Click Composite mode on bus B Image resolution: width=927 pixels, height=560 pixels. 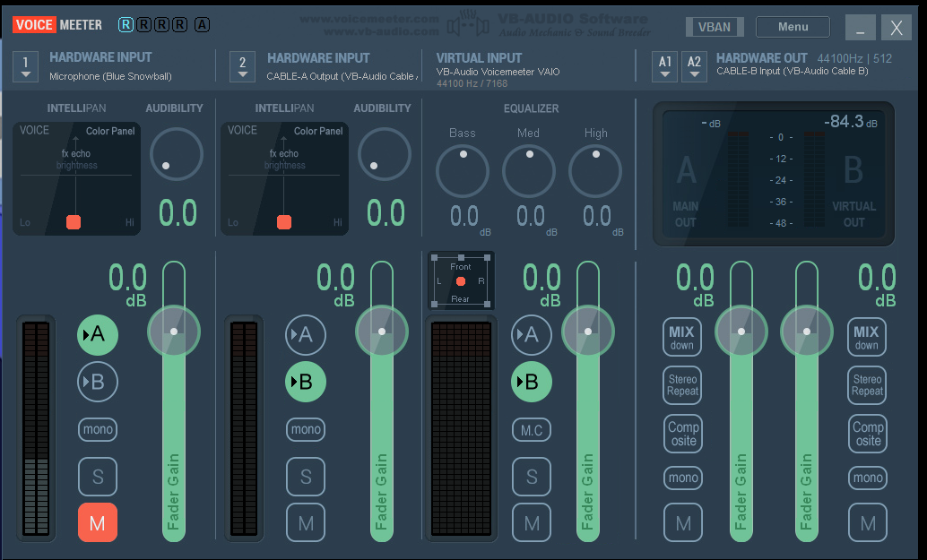pyautogui.click(x=868, y=434)
